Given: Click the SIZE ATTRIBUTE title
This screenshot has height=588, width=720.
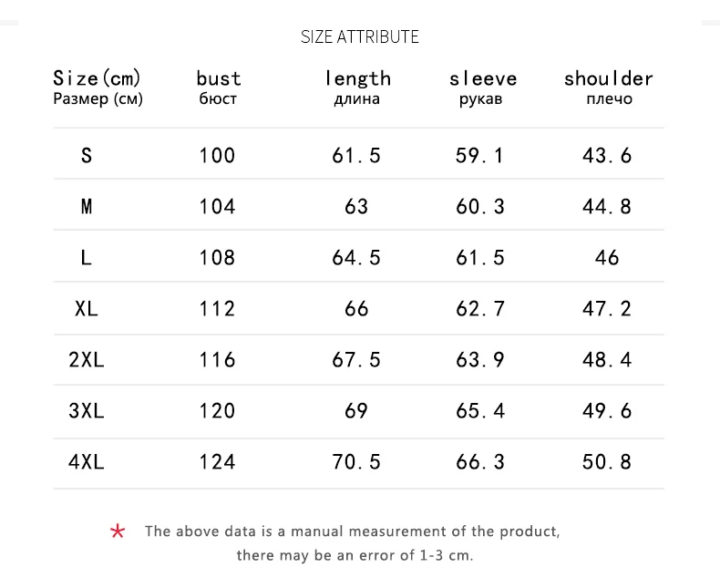Looking at the screenshot, I should coord(359,36).
